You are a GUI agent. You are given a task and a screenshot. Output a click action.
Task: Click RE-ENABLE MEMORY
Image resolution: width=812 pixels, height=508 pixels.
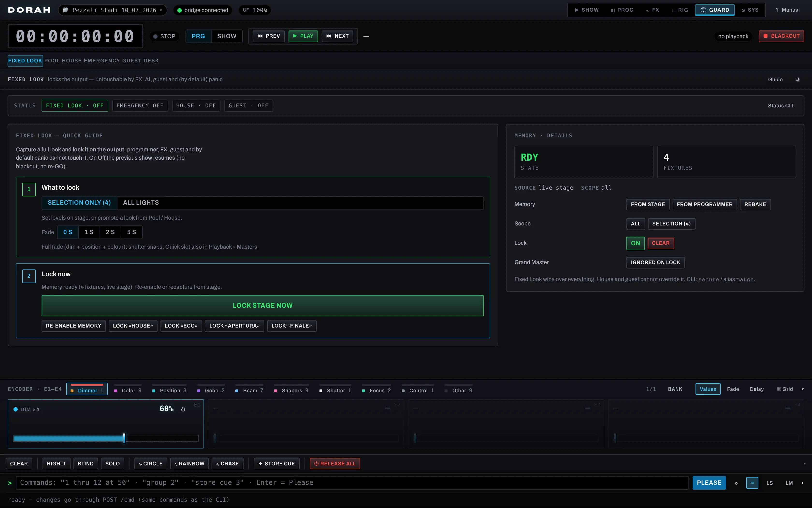coord(73,326)
